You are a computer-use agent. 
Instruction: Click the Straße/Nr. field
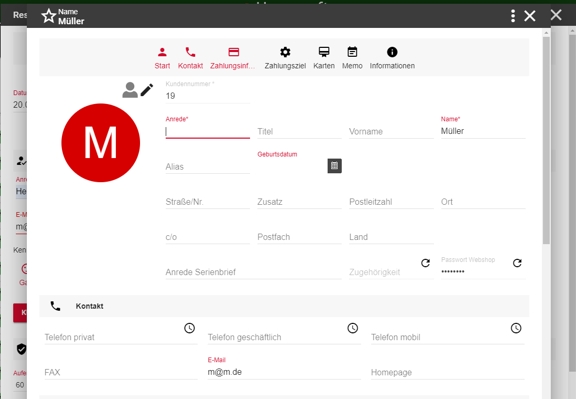[208, 202]
